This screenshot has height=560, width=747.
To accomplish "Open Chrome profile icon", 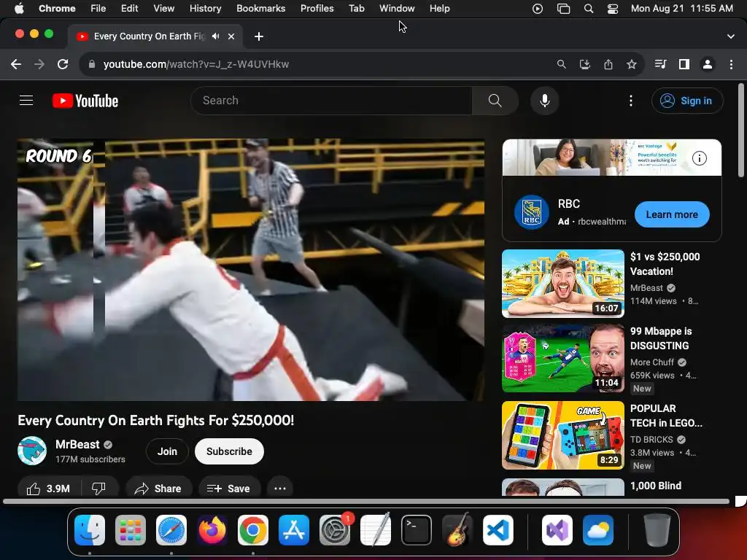I will (708, 64).
